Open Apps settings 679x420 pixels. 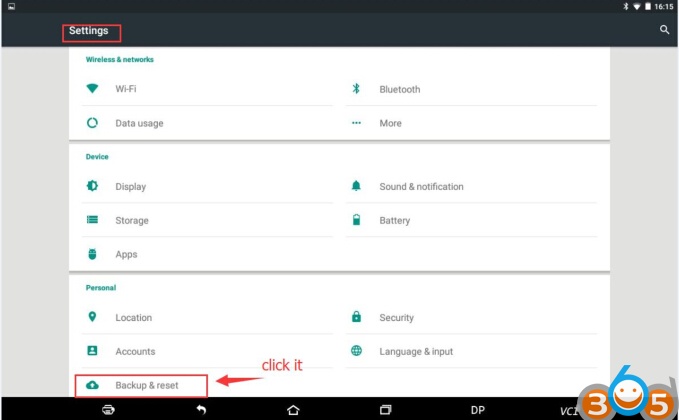(207, 254)
